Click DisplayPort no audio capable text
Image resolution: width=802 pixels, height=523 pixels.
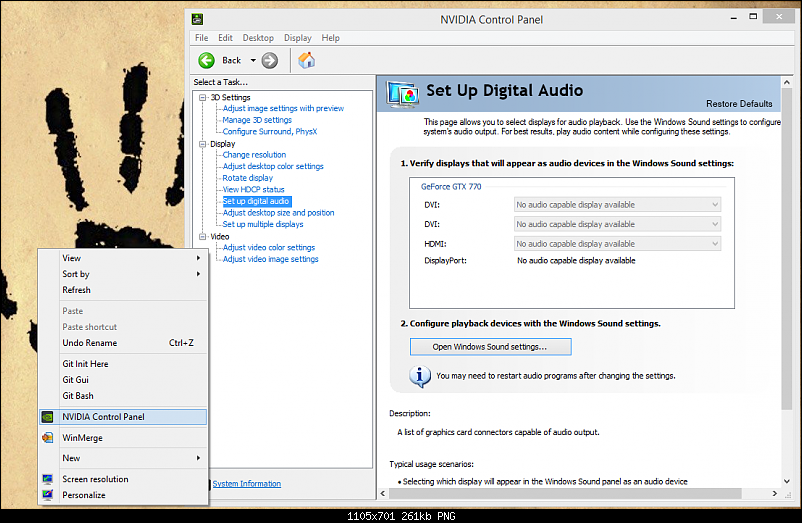[x=576, y=261]
